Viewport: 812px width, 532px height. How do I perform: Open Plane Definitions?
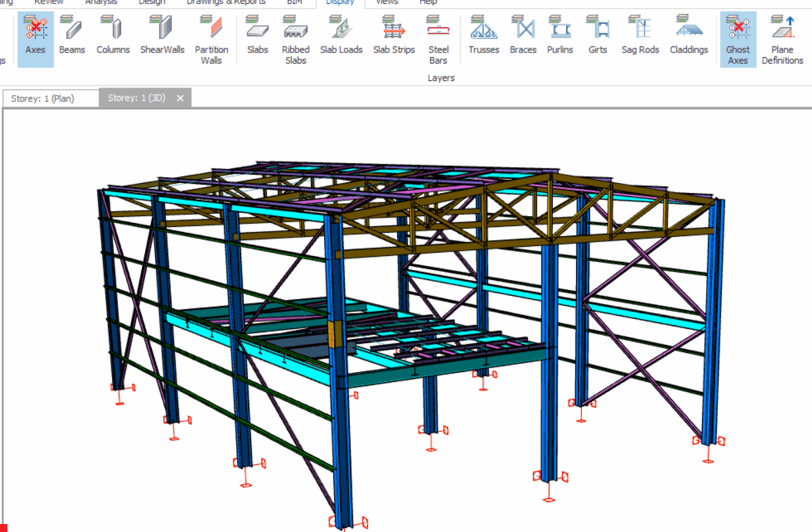pyautogui.click(x=782, y=38)
